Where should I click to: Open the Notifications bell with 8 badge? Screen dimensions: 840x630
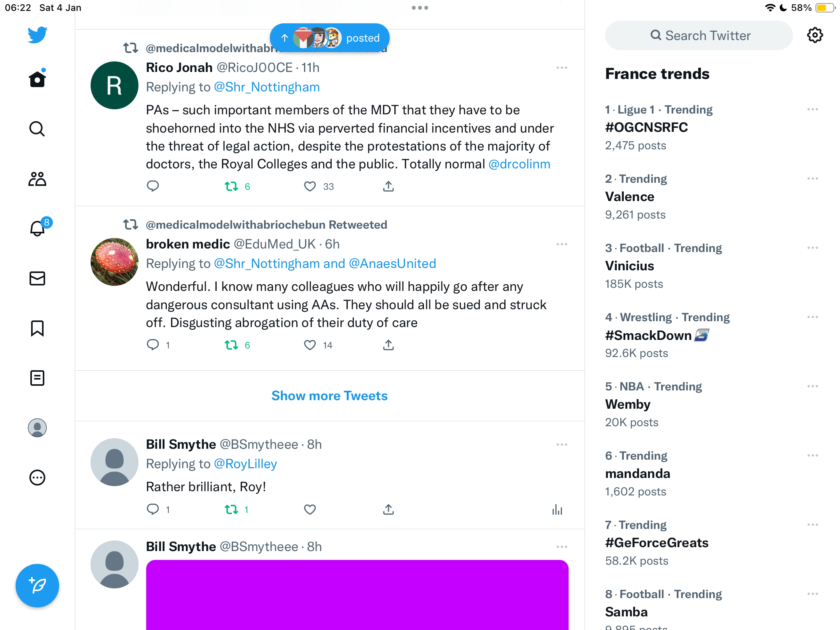pyautogui.click(x=38, y=228)
